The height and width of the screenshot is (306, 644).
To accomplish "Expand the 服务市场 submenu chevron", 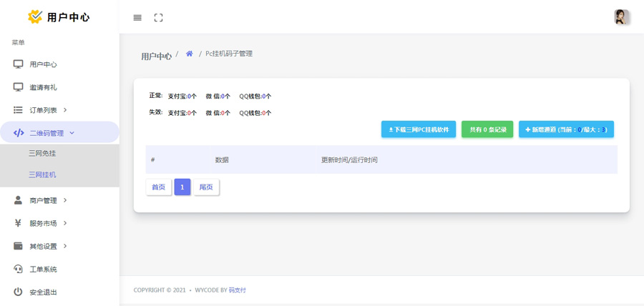I will [65, 223].
